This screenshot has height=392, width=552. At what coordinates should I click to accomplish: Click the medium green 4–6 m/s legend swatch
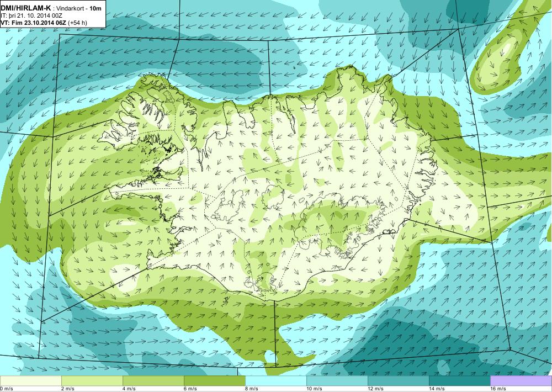click(153, 381)
